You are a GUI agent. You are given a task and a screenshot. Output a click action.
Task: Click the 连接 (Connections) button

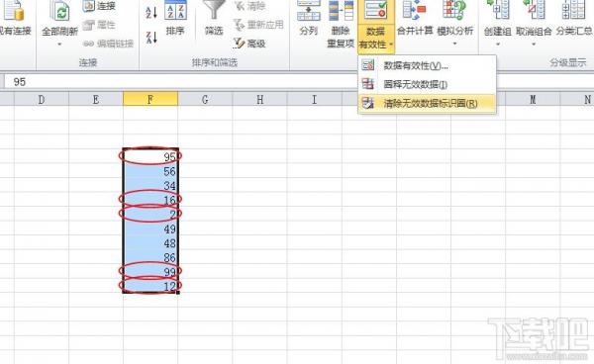click(x=99, y=6)
